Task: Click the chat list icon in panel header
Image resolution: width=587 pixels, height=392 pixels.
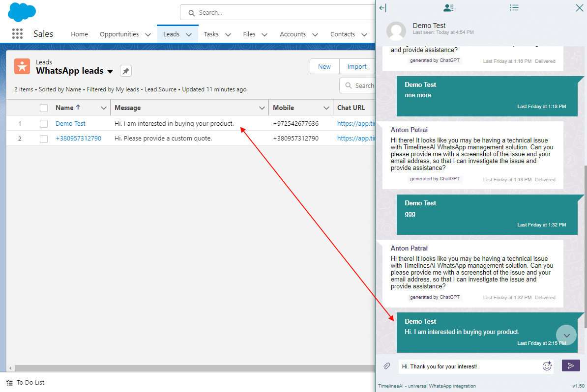Action: pos(514,7)
